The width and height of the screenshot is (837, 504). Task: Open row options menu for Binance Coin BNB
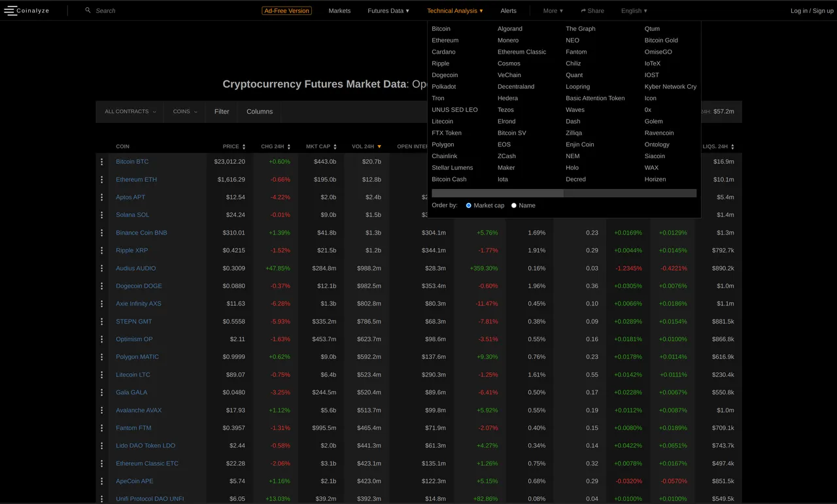pyautogui.click(x=102, y=233)
